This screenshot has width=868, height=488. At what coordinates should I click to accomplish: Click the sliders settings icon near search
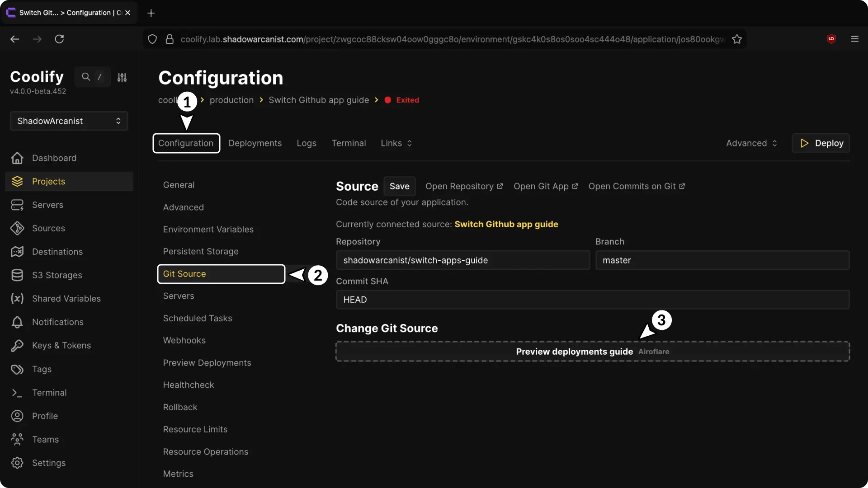pos(122,78)
